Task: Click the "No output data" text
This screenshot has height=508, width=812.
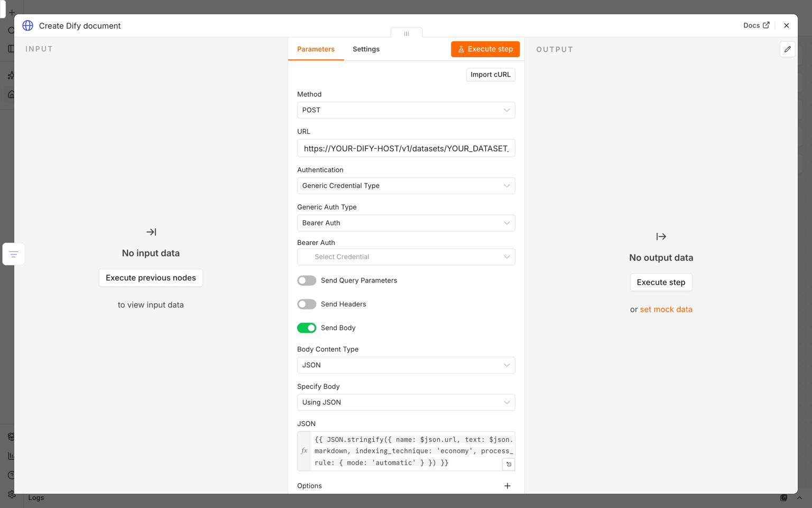Action: click(661, 258)
